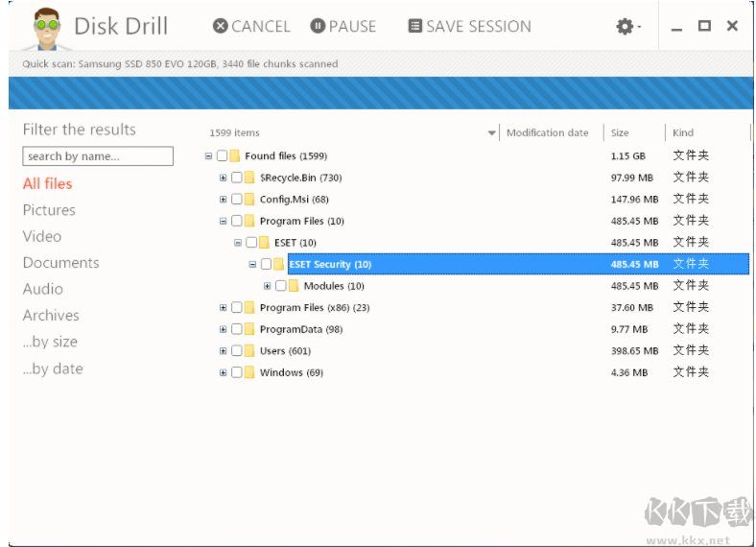Click the ProgramData folder icon
The image size is (756, 547).
click(249, 329)
